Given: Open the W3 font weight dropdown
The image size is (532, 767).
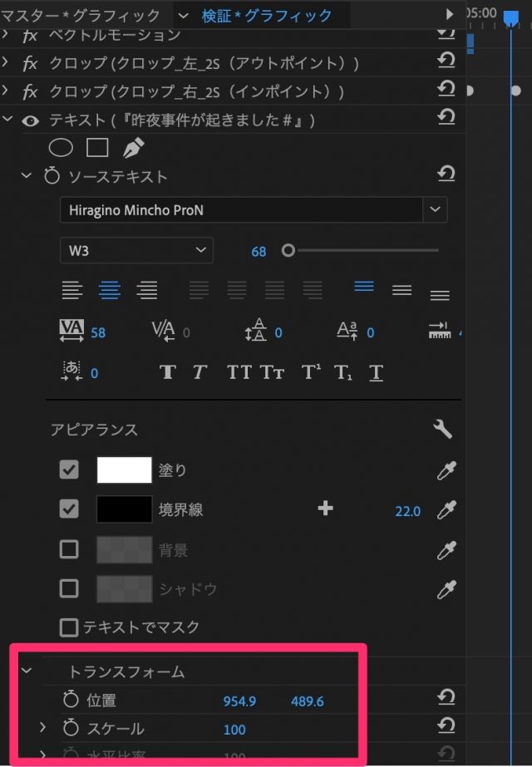Looking at the screenshot, I should tap(200, 250).
